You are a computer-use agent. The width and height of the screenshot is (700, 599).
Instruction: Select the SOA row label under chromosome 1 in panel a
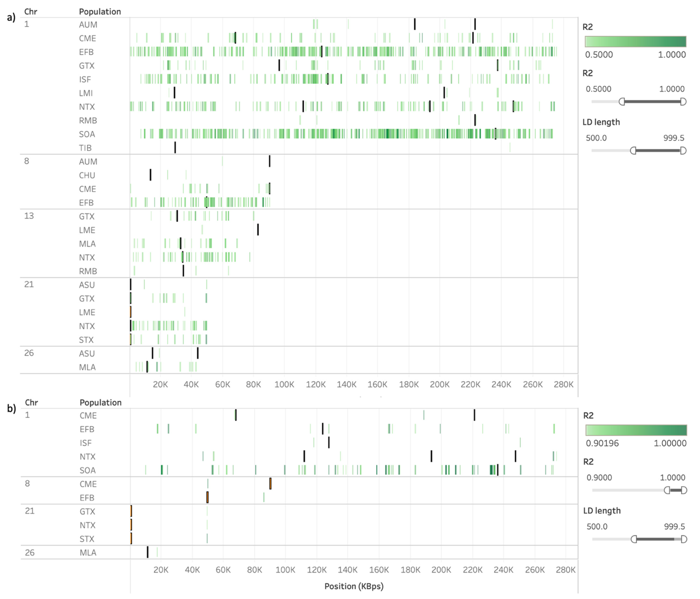[87, 134]
